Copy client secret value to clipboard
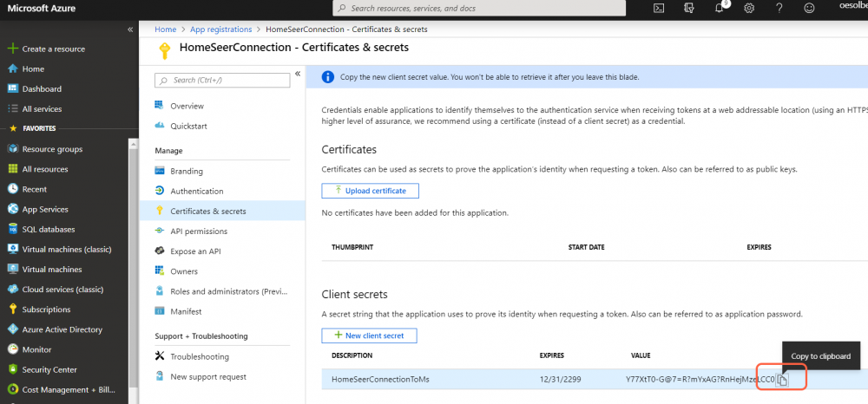The width and height of the screenshot is (868, 404). pyautogui.click(x=782, y=380)
